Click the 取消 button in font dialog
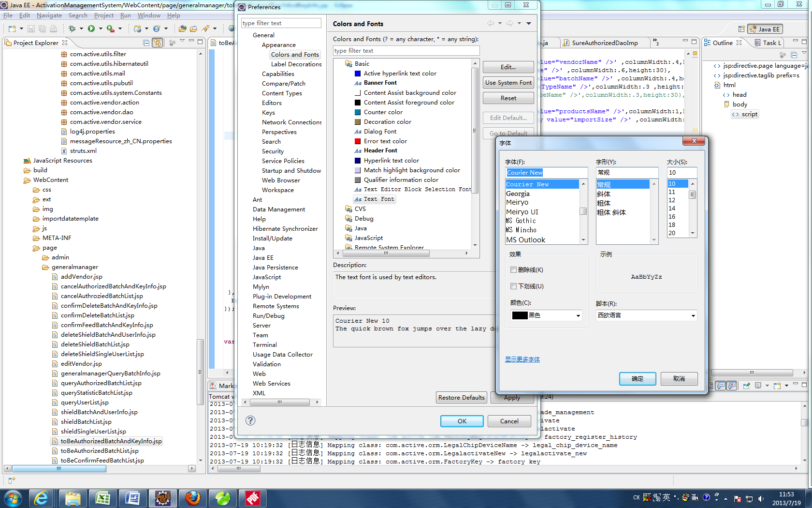 [x=679, y=379]
